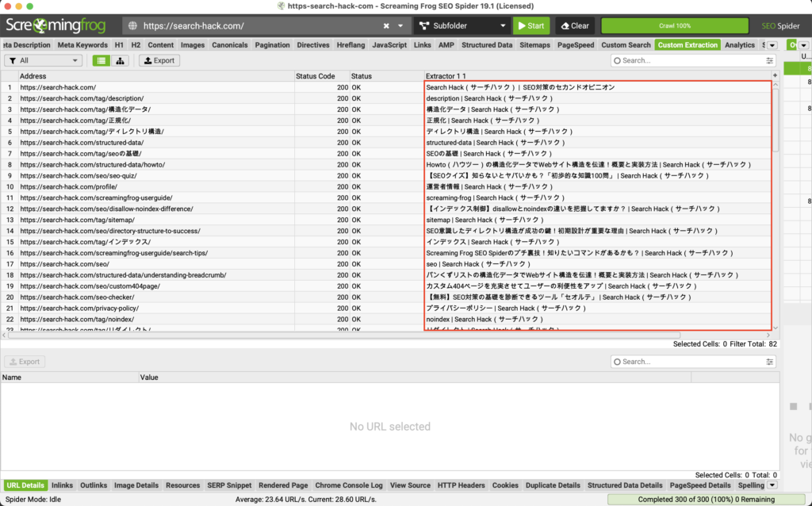Open the Structured Data Details tab
Screen dimensions: 812x506
click(x=625, y=485)
